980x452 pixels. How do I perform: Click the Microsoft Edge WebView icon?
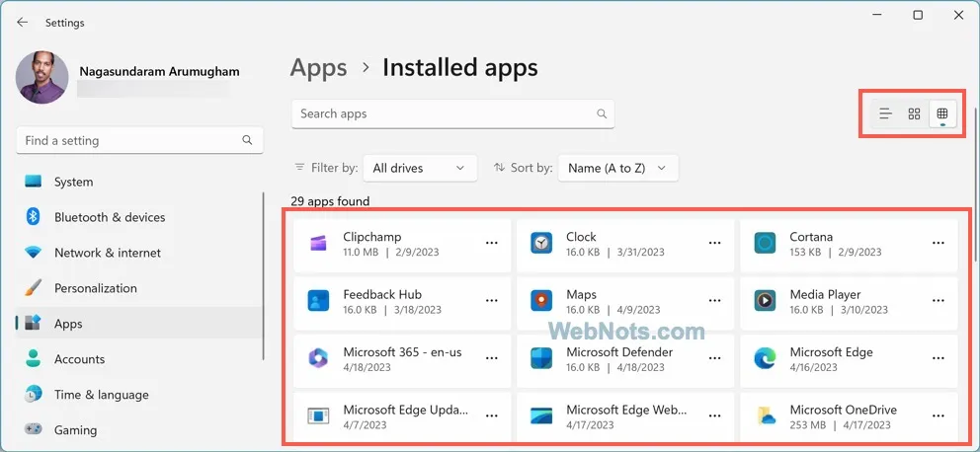click(541, 415)
